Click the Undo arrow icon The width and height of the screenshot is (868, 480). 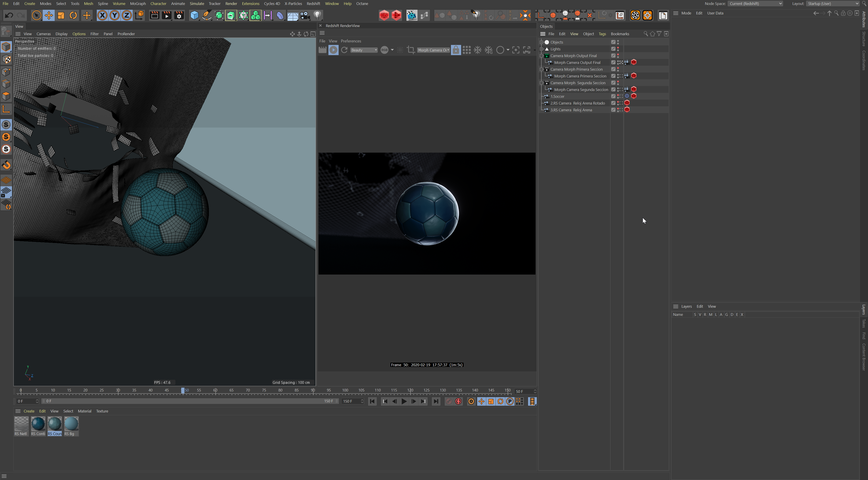click(x=9, y=16)
